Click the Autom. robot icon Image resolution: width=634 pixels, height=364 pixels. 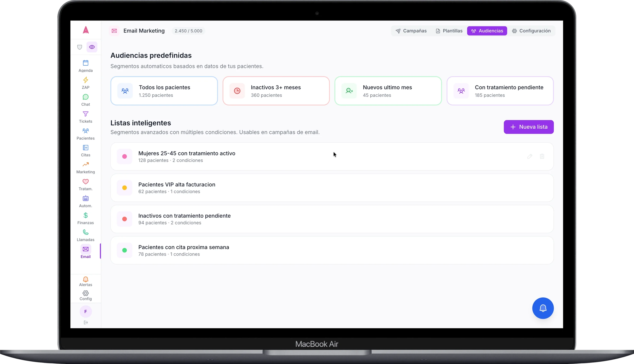(x=86, y=198)
